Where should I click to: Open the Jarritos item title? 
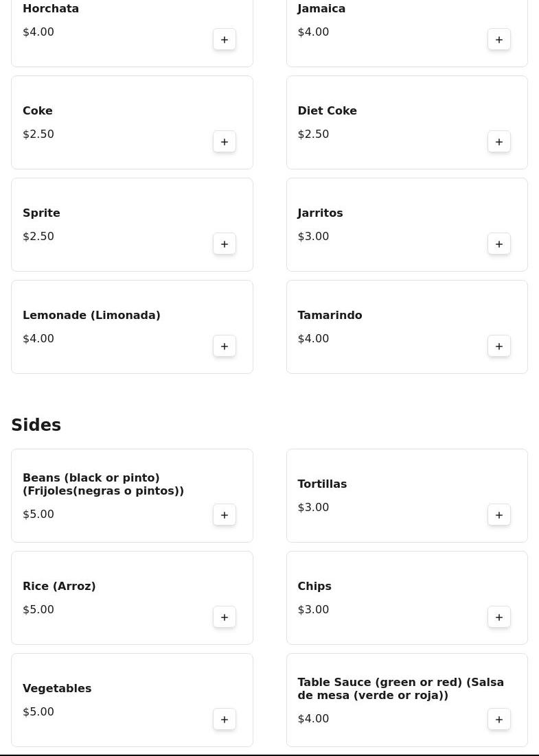(320, 213)
